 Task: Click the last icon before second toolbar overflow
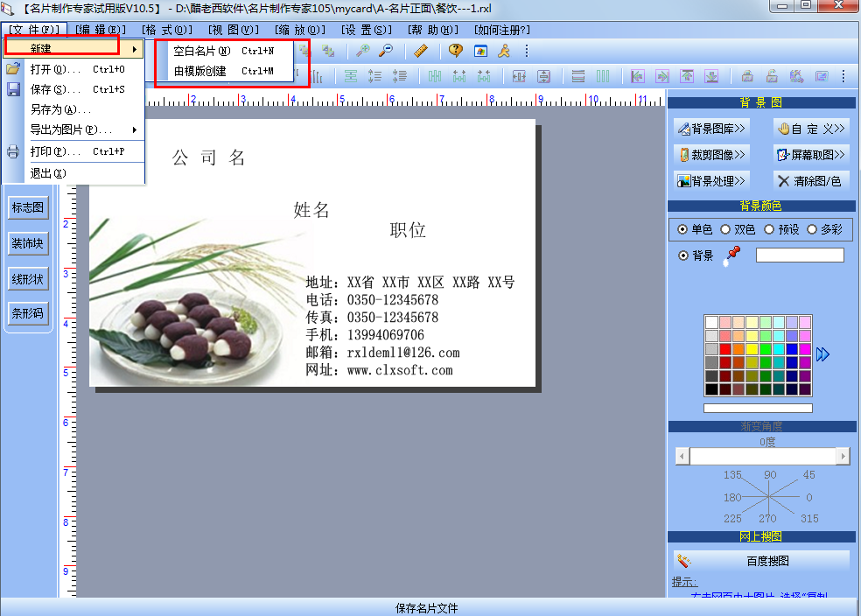pos(822,76)
